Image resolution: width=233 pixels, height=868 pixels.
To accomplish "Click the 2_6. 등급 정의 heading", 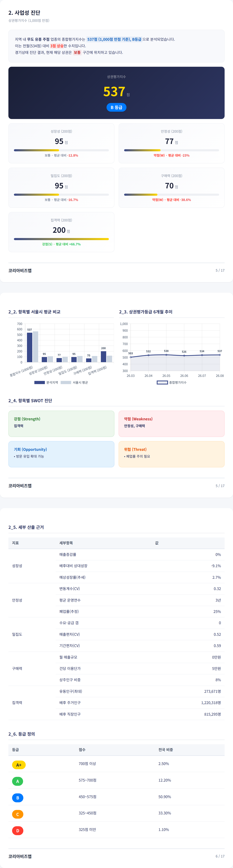I will pyautogui.click(x=22, y=734).
